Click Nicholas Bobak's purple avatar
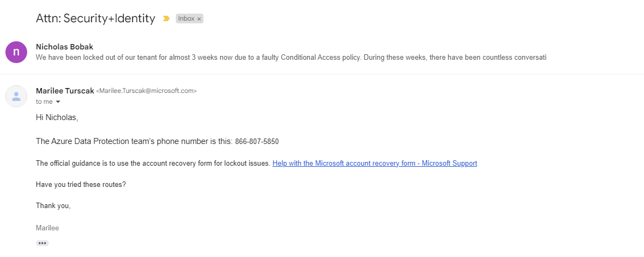 tap(16, 52)
